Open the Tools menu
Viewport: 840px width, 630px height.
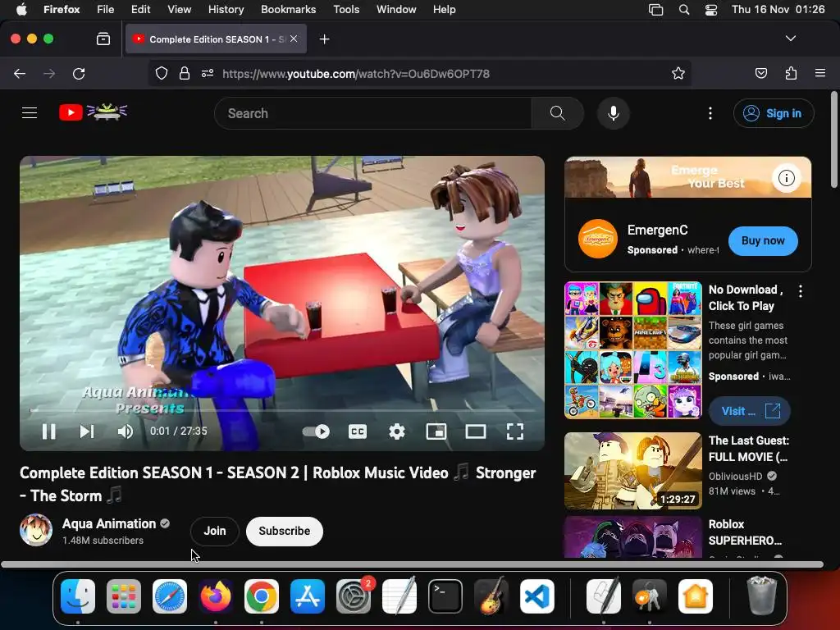click(x=346, y=9)
